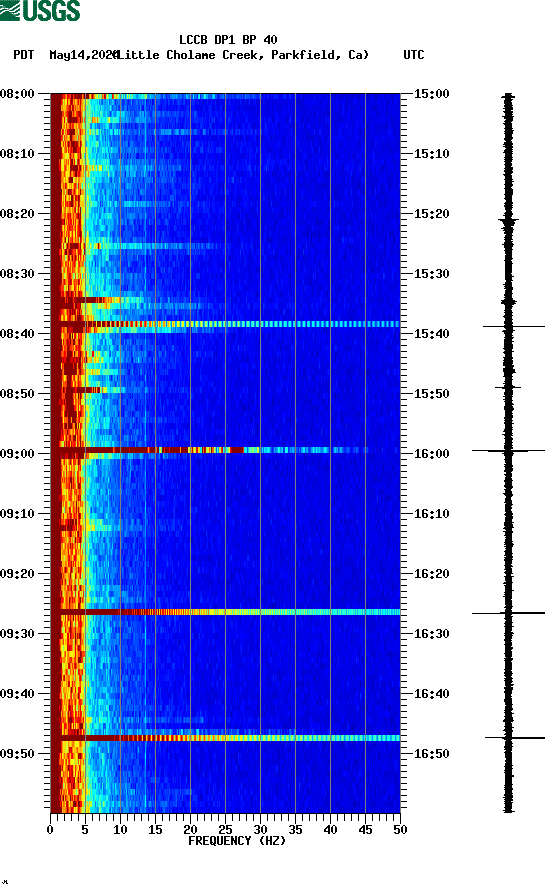Click the 16:00 UTC time label
Image resolution: width=552 pixels, height=893 pixels.
tap(431, 454)
